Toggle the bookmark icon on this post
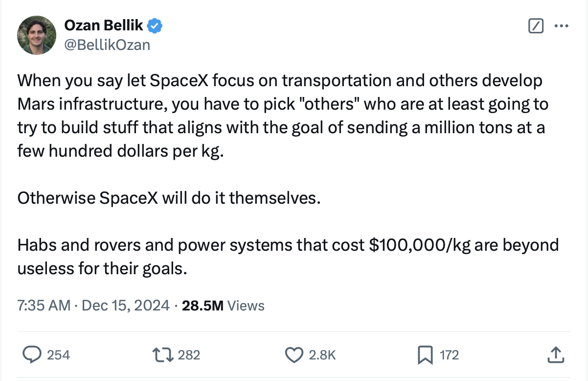 (426, 355)
